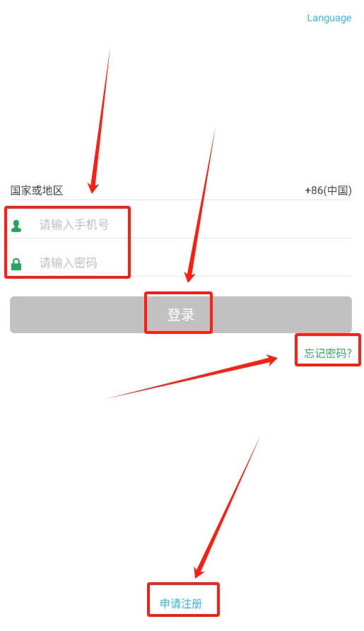Image resolution: width=364 pixels, height=631 pixels.
Task: Select the 国家或地区 country row label
Action: point(37,190)
